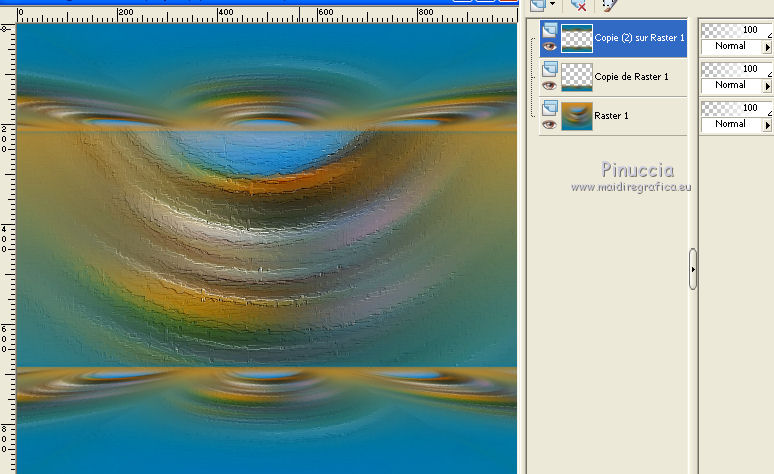
Task: Hide the Raster 1 layer
Action: click(x=549, y=125)
